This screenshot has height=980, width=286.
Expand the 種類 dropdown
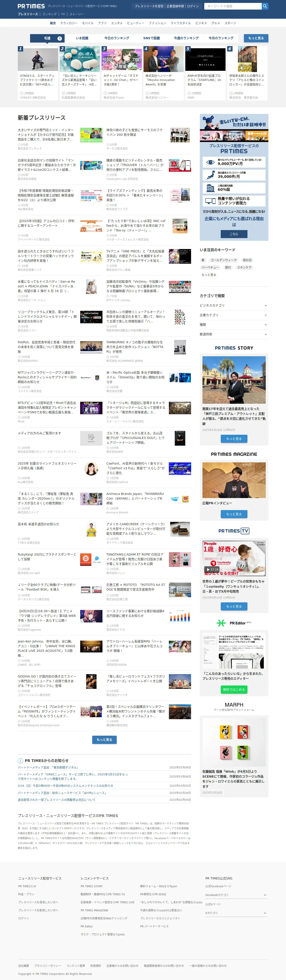234,325
